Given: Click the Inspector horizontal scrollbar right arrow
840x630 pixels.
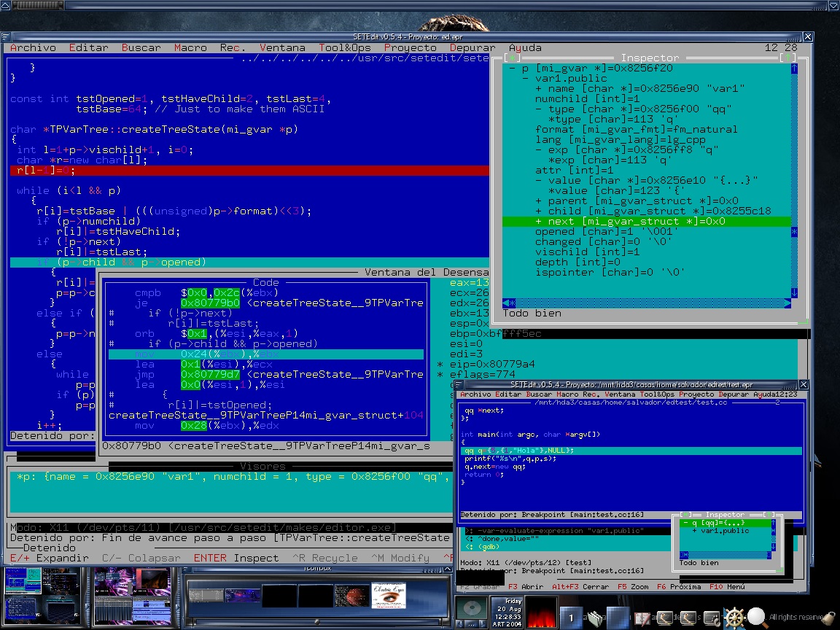Looking at the screenshot, I should tap(787, 303).
